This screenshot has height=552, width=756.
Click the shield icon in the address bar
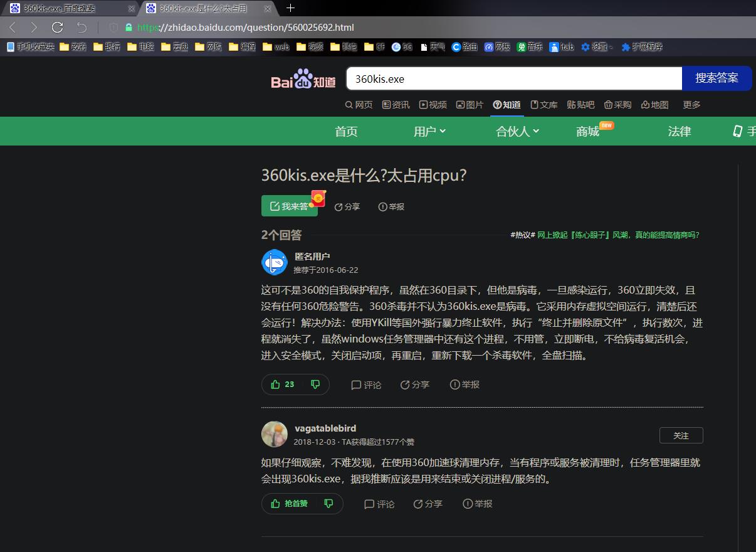(x=113, y=28)
